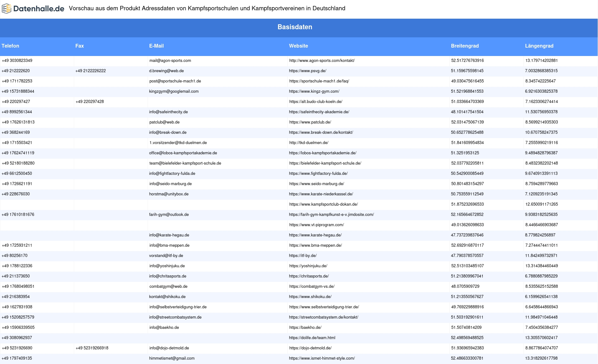Viewport: 598px width, 364px height.
Task: Open the alt.budo-club-koeln.de link
Action: 316,102
